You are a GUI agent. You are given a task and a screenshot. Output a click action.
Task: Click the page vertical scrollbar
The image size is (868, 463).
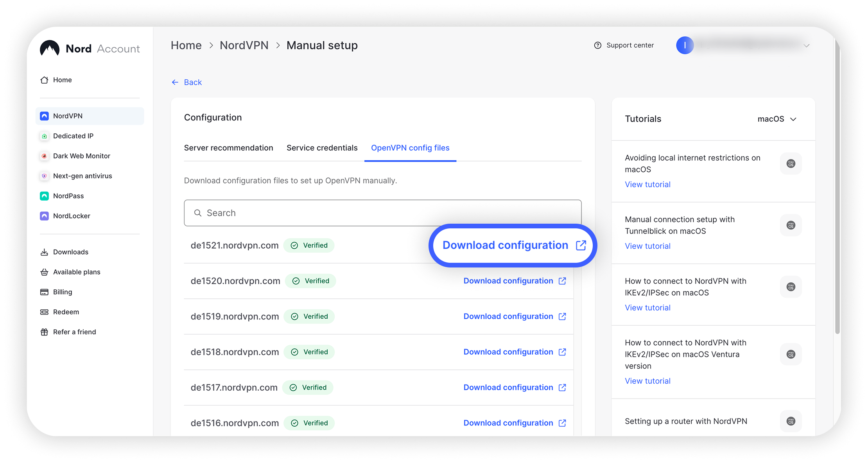pyautogui.click(x=838, y=188)
